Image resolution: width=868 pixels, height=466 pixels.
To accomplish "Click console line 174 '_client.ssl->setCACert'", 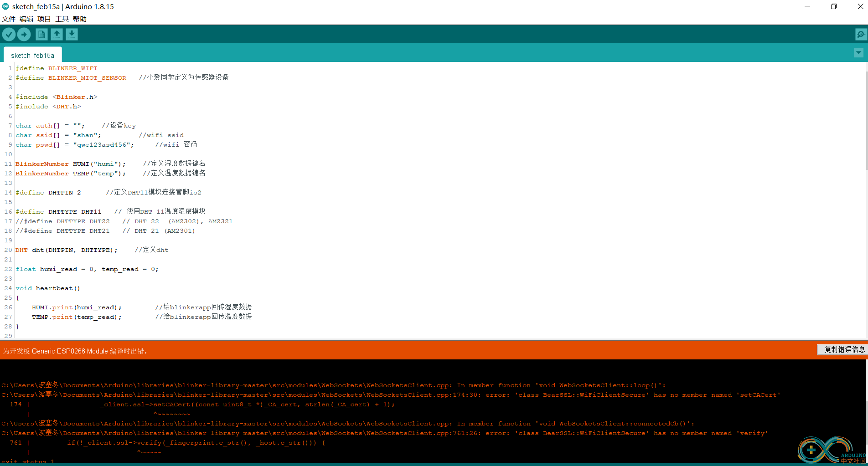I will coord(202,405).
